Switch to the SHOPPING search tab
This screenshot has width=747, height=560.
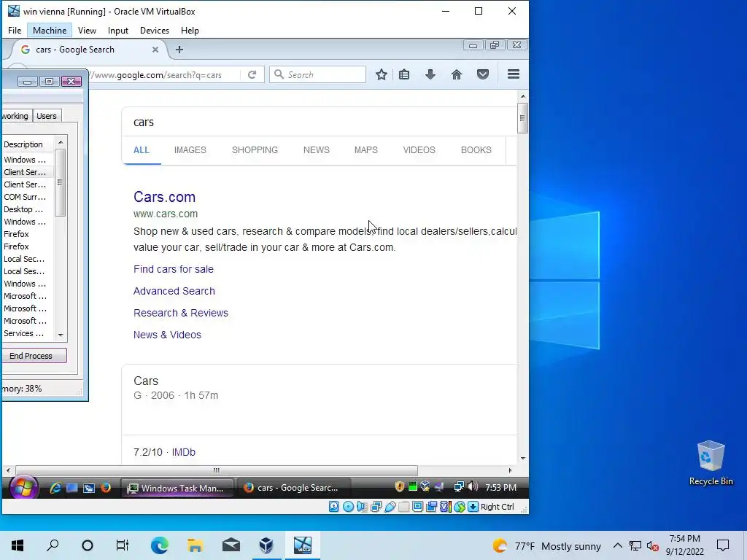tap(255, 150)
